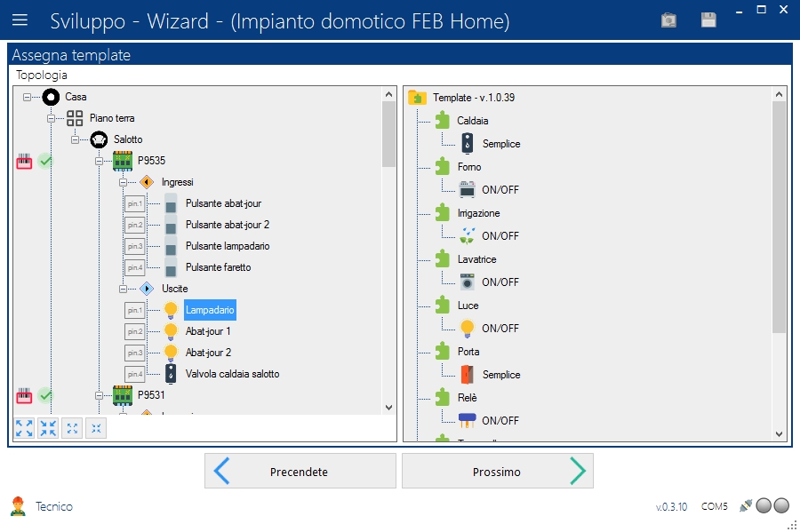Click the Pulsante faretto switch icon
This screenshot has height=532, width=800.
171,267
